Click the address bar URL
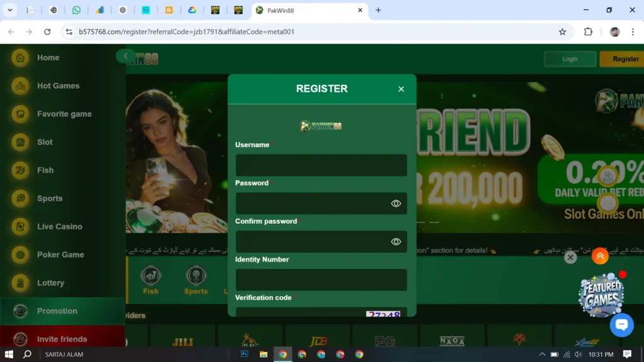Screen dimensions: 644x362 (x=186, y=31)
